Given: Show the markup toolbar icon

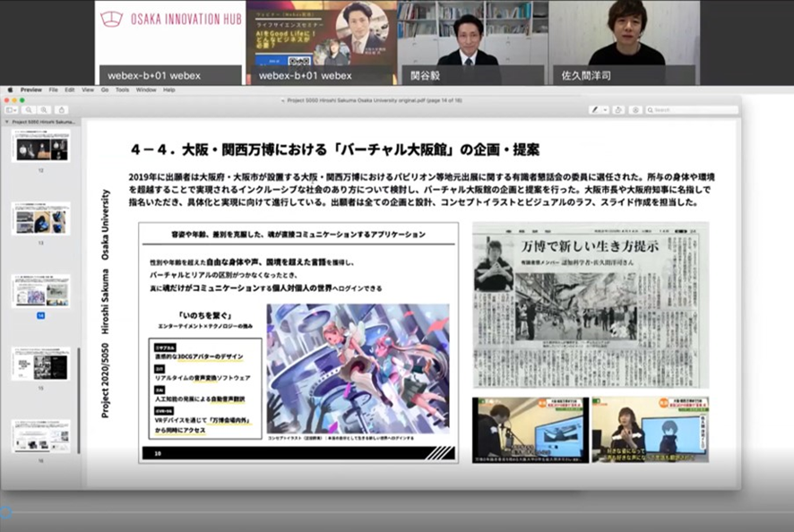Looking at the screenshot, I should pyautogui.click(x=634, y=109).
